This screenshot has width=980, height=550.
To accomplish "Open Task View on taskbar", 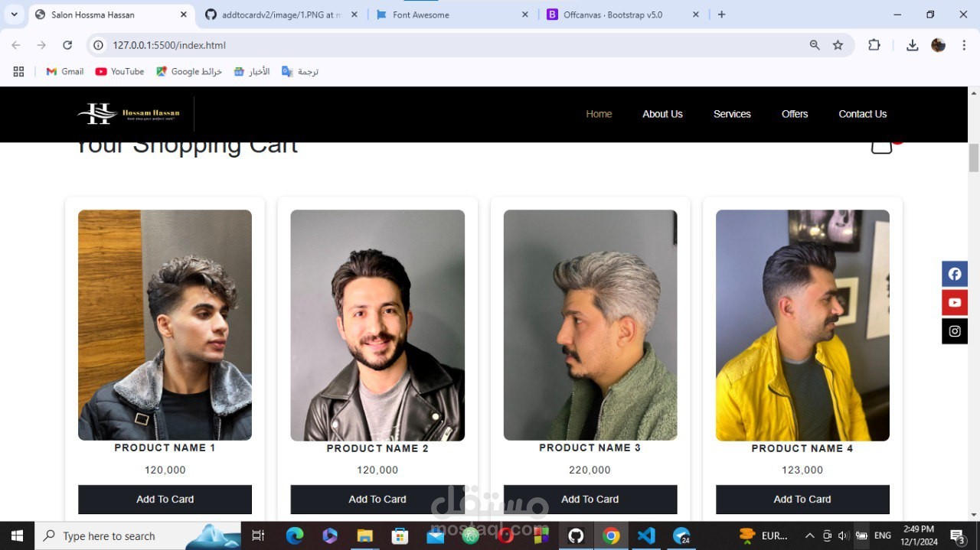I will (258, 535).
